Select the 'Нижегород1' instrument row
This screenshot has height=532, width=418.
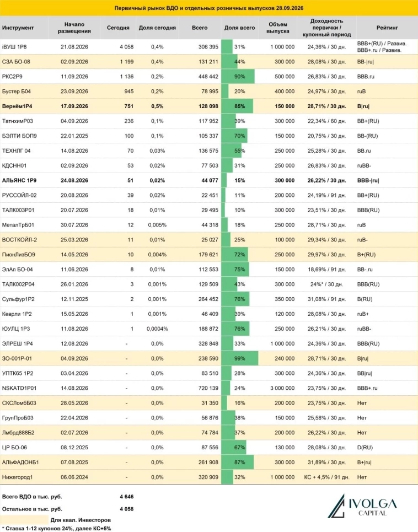(209, 477)
